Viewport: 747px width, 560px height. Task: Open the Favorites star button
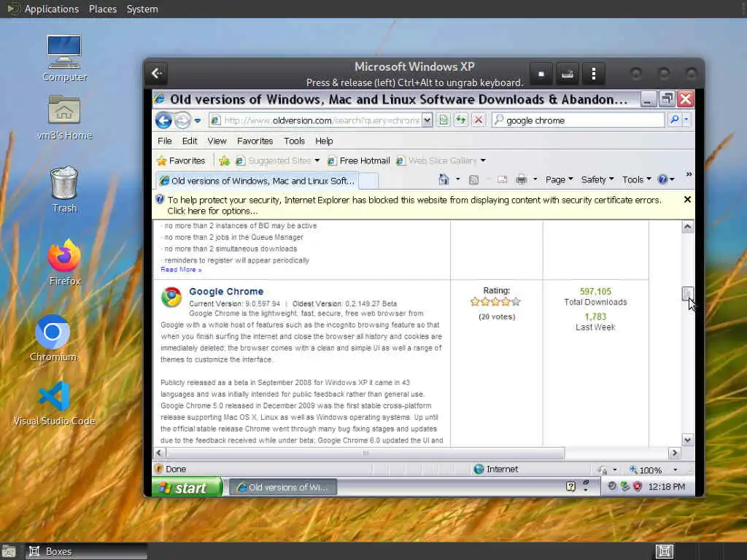tap(181, 161)
